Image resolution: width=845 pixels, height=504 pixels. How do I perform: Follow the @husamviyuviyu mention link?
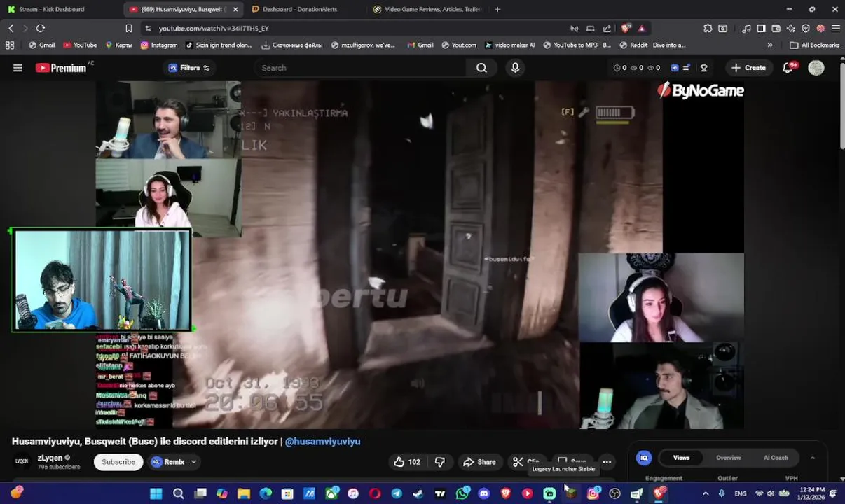(322, 442)
